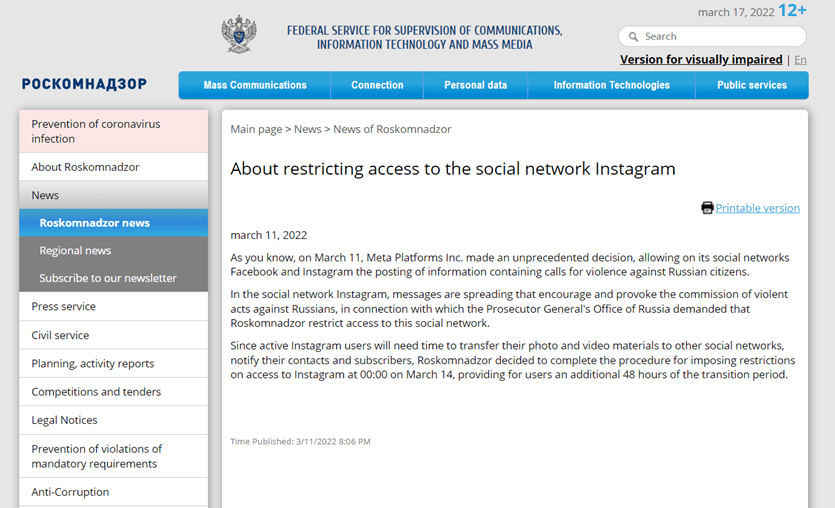Image resolution: width=835 pixels, height=508 pixels.
Task: Open About Roskomnadzor sidebar item
Action: pos(113,167)
